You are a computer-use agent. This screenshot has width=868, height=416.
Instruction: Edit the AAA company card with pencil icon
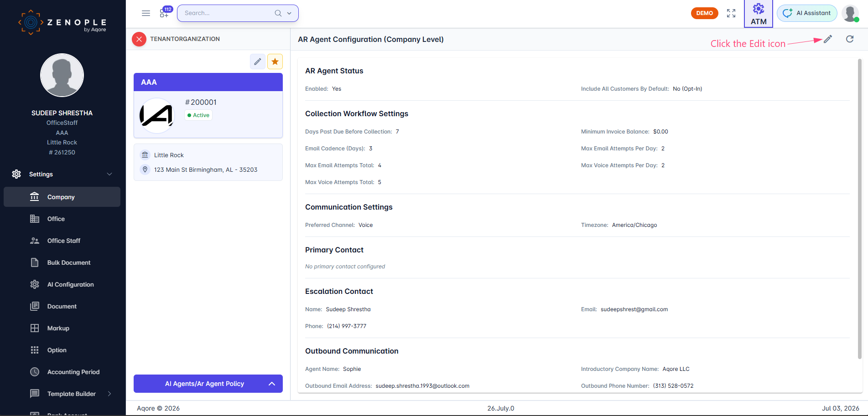(x=258, y=62)
